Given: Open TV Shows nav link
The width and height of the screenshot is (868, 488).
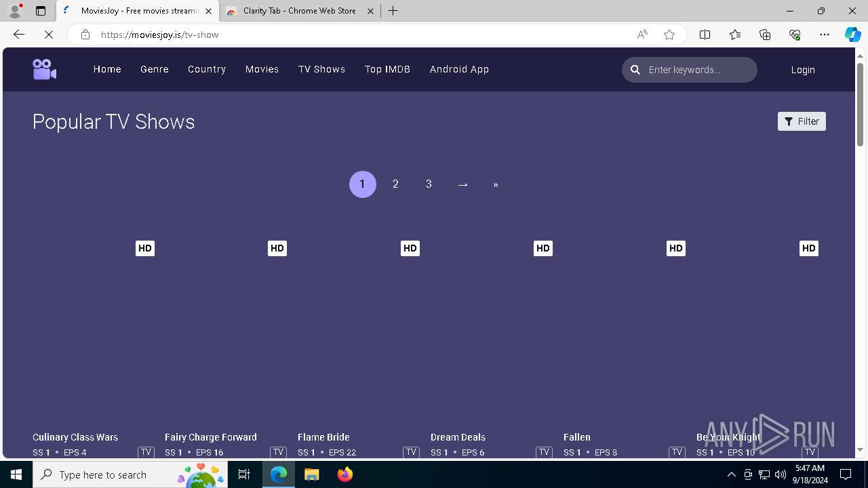Looking at the screenshot, I should (x=321, y=69).
